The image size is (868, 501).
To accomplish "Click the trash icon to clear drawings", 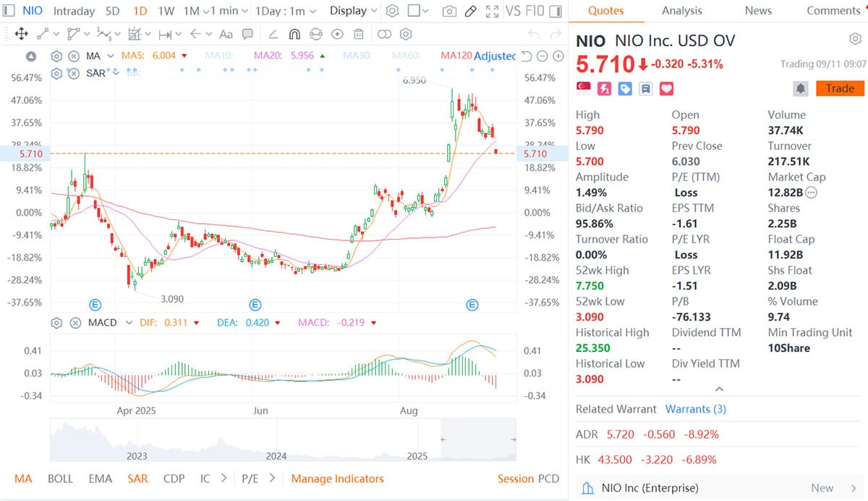I will [358, 34].
